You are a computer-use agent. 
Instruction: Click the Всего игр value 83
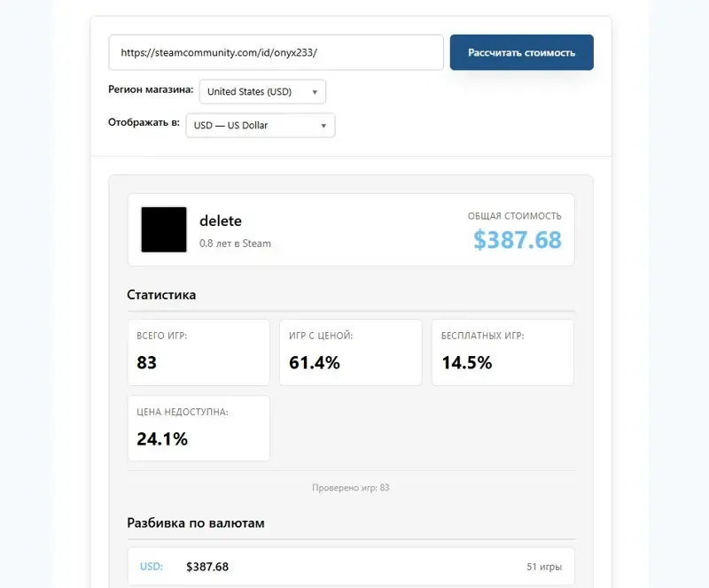[x=146, y=362]
